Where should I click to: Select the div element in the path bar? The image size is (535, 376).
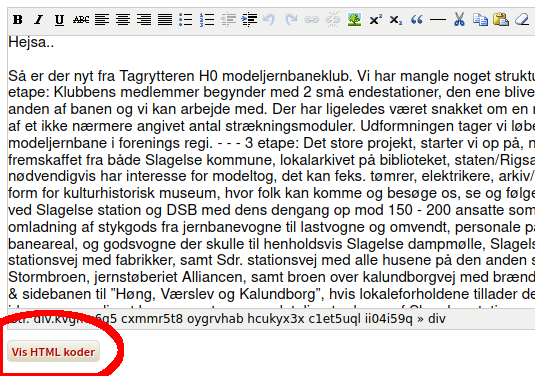pyautogui.click(x=437, y=319)
